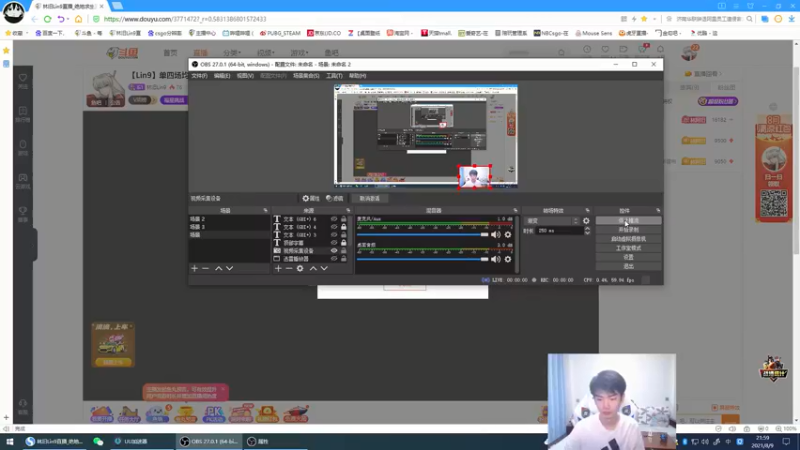Mute the 桌面音频 channel speaker icon
Screen dimensions: 800x450
point(495,259)
